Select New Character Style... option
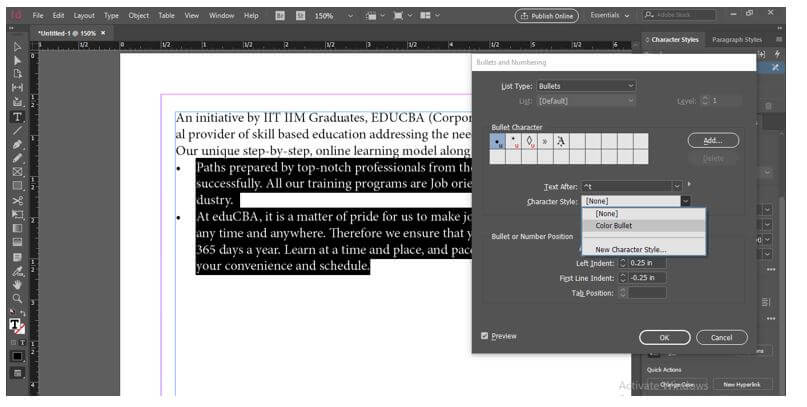The image size is (807, 407). [x=644, y=250]
